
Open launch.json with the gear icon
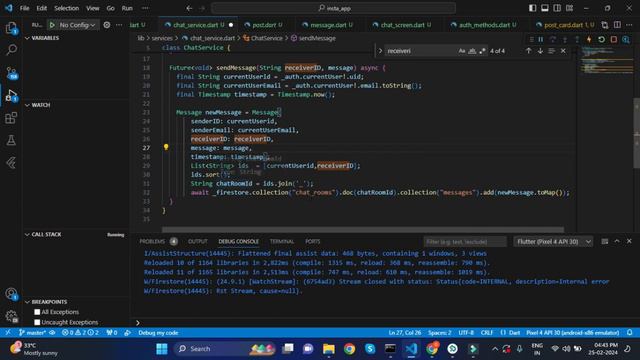(x=107, y=25)
